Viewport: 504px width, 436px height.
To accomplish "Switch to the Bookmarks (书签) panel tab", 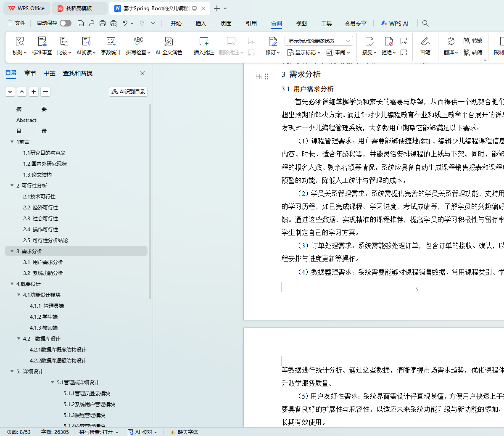I will click(50, 73).
